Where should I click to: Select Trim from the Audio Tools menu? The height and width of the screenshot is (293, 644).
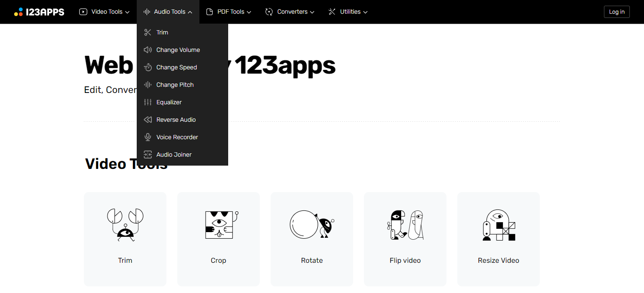click(162, 32)
